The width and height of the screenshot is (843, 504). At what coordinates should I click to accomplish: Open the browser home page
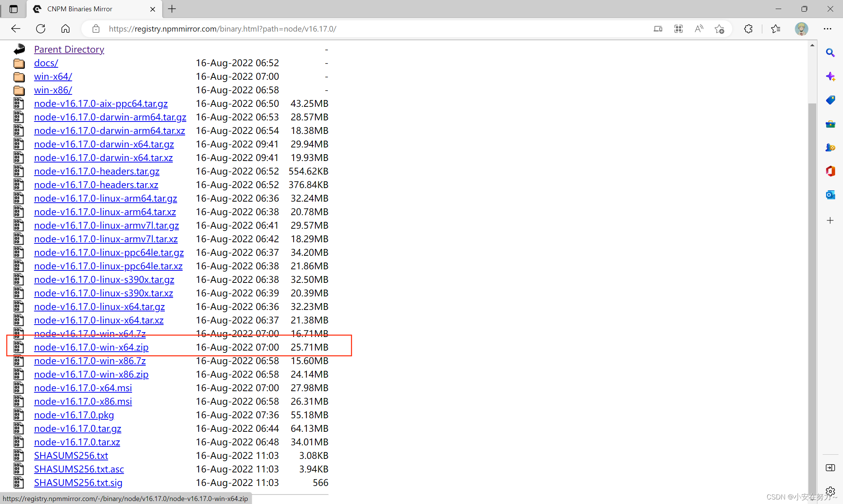pyautogui.click(x=65, y=29)
